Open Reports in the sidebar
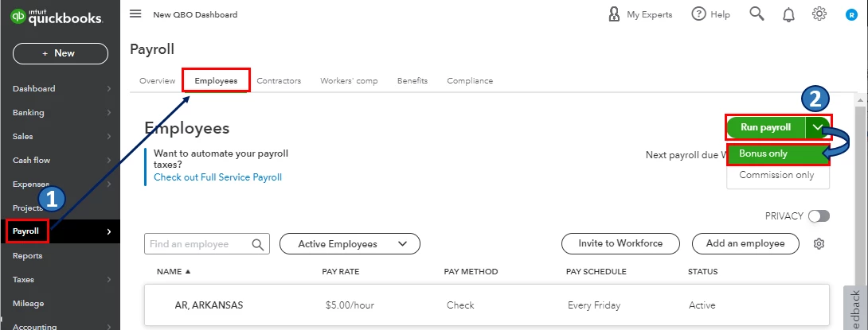The width and height of the screenshot is (868, 330). (28, 256)
